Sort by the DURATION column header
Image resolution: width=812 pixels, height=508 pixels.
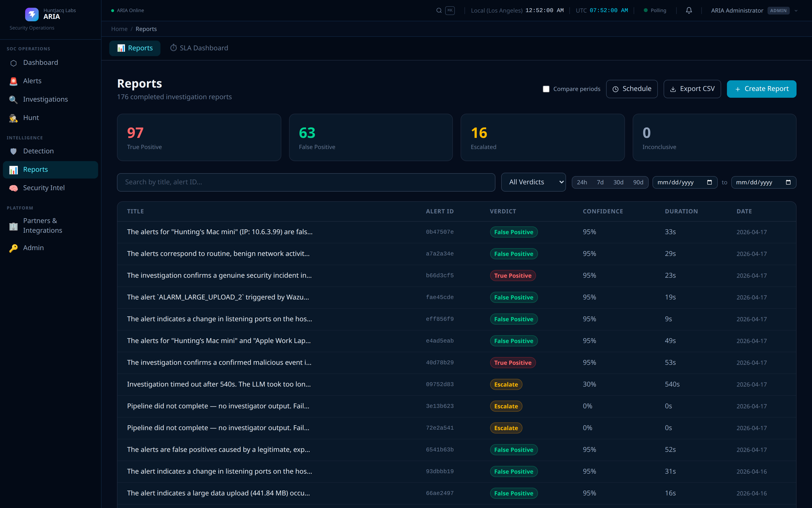[681, 211]
